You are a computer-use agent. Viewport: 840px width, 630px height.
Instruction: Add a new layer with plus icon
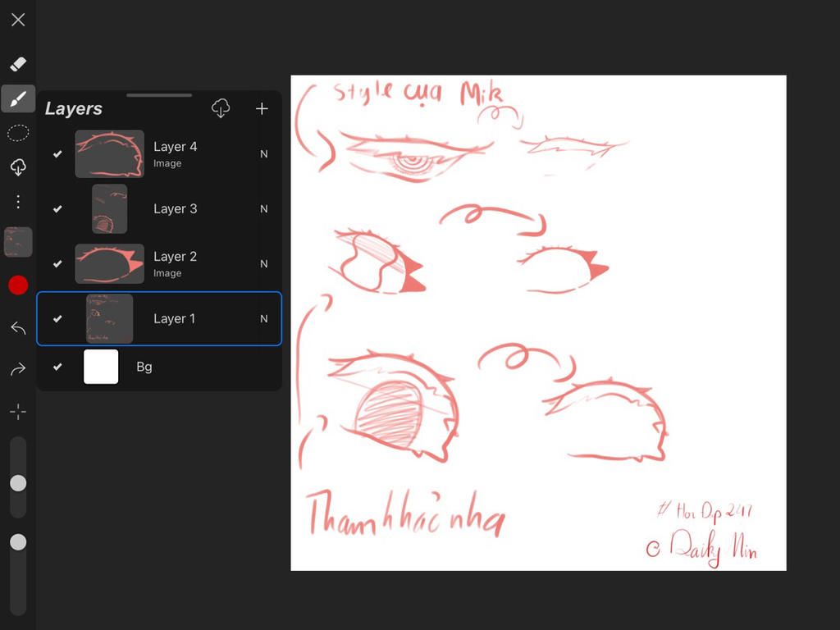click(262, 109)
